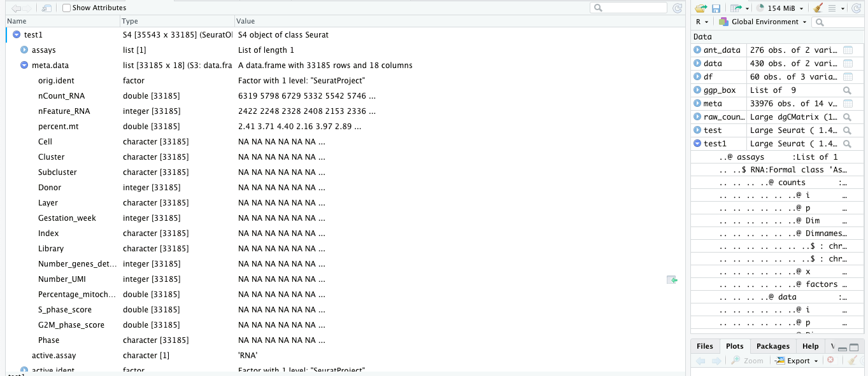868x376 pixels.
Task: Save the workspace using the disk icon
Action: pyautogui.click(x=716, y=8)
